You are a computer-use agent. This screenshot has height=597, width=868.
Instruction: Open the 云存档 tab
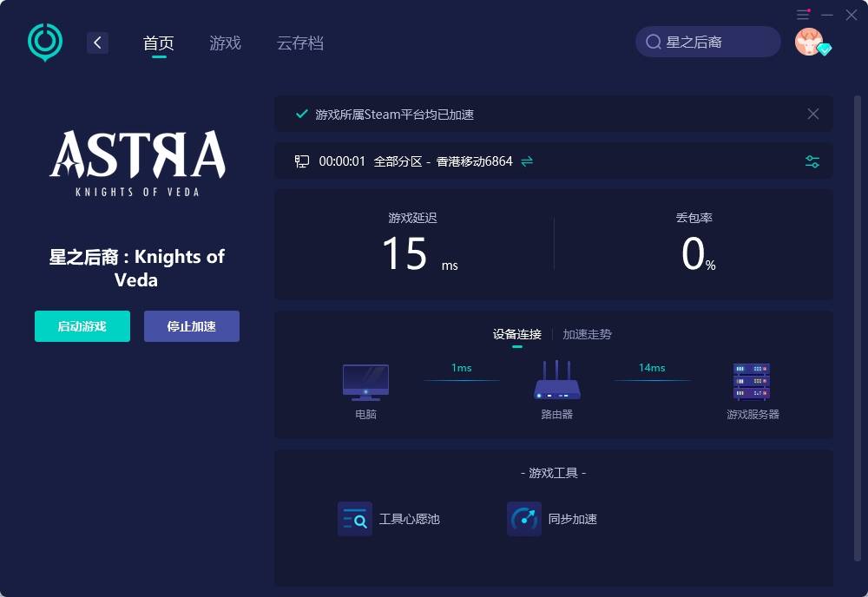(x=300, y=43)
